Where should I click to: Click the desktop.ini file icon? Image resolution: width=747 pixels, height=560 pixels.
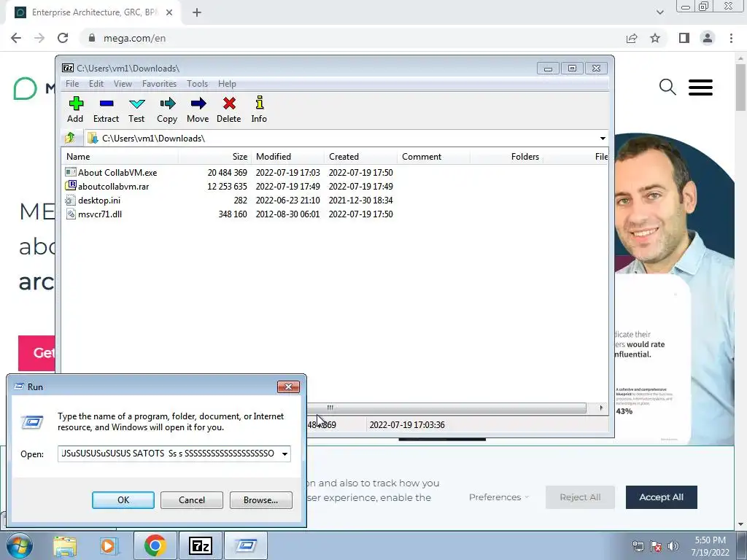(71, 200)
